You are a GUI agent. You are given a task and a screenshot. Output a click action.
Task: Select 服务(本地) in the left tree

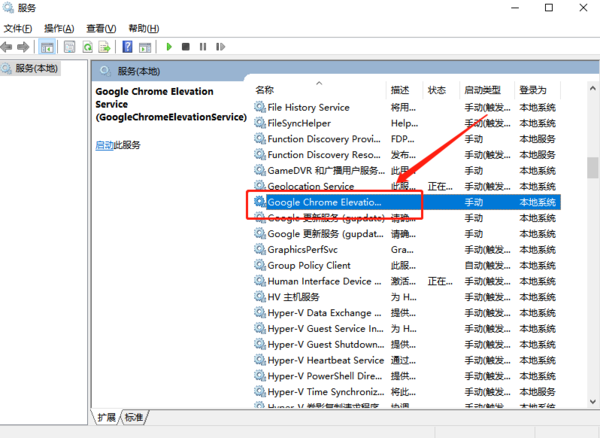(36, 68)
